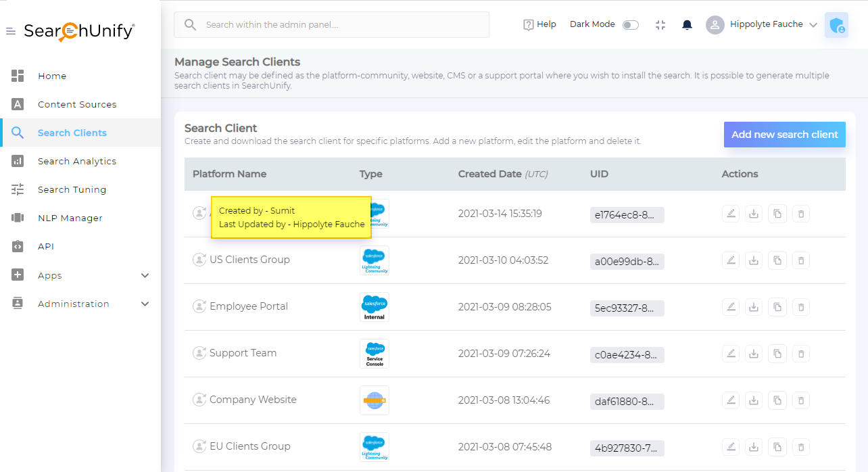Go to Search Analytics in sidebar
This screenshot has width=868, height=472.
tap(77, 161)
